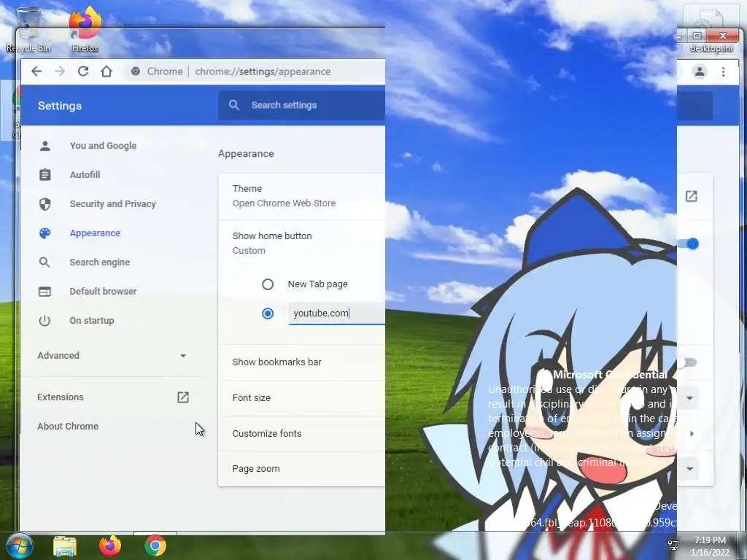Launch Firefox from the taskbar
747x560 pixels.
[x=110, y=545]
